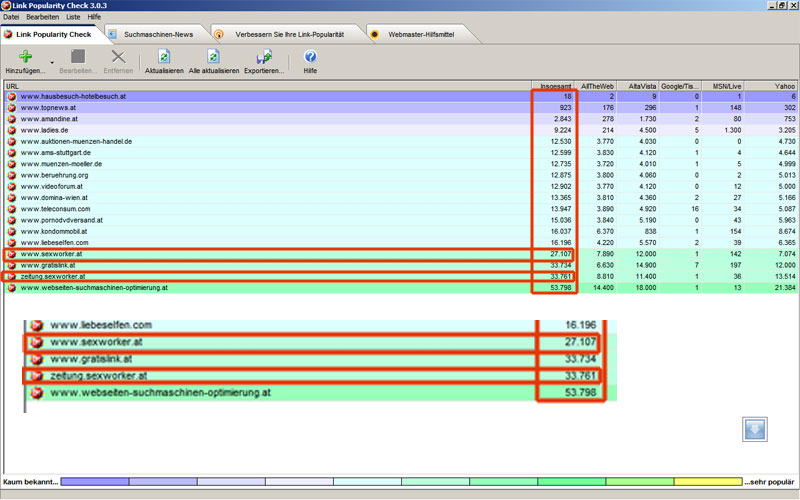Click AltaVista value 18.000
The height and width of the screenshot is (500, 800).
click(645, 288)
